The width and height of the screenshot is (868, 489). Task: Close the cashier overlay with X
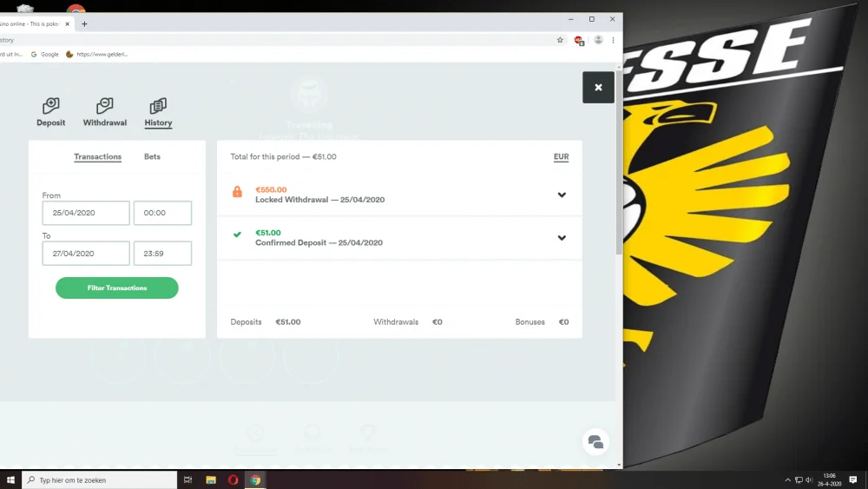pyautogui.click(x=598, y=88)
